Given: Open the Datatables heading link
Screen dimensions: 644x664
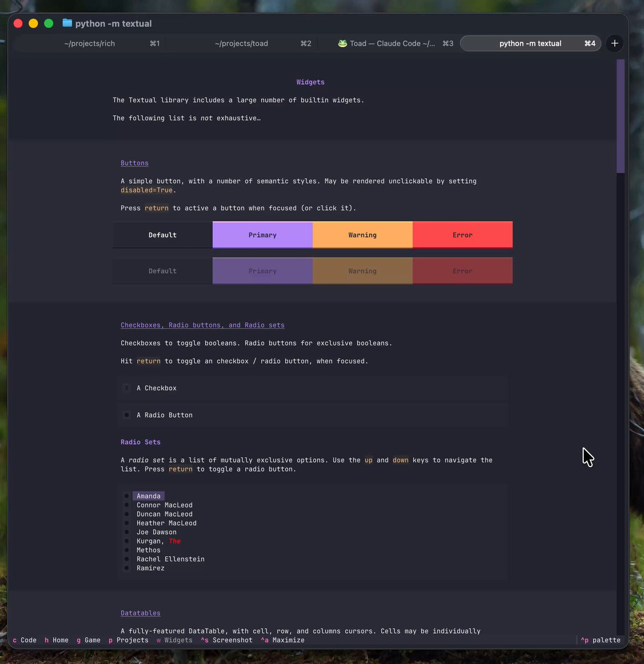Looking at the screenshot, I should click(x=141, y=613).
